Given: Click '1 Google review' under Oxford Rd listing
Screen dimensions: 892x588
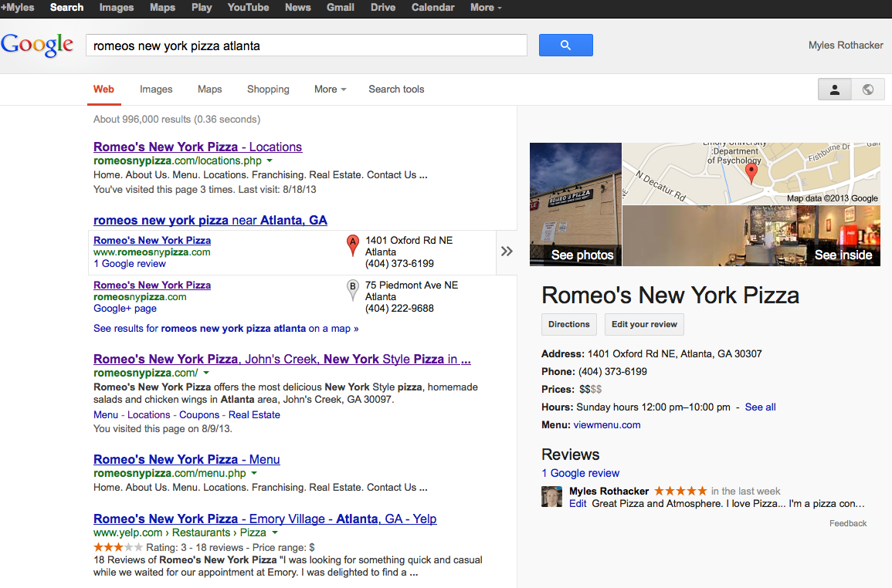Looking at the screenshot, I should (130, 264).
